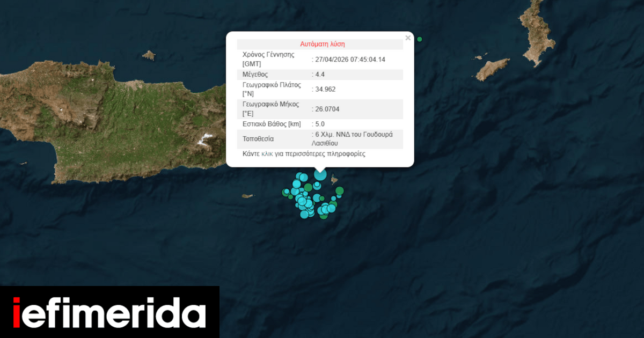The width and height of the screenshot is (644, 338).
Task: Select the isolated green dot beside popup corner
Action: tap(420, 39)
